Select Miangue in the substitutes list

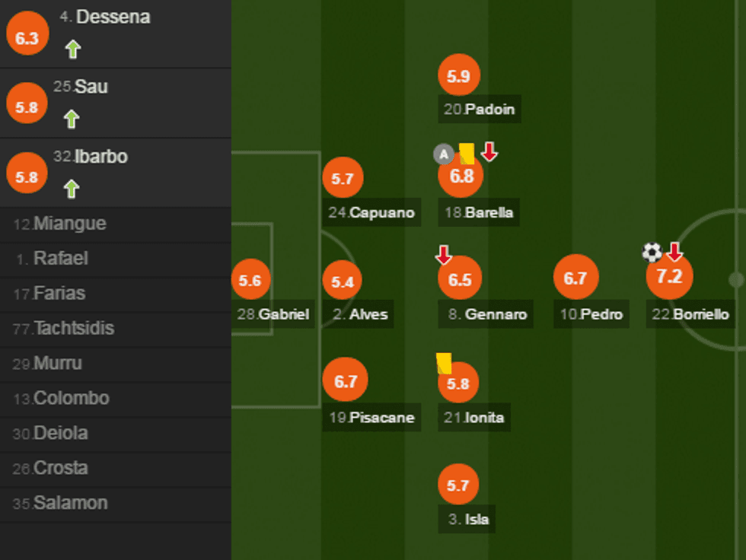69,224
